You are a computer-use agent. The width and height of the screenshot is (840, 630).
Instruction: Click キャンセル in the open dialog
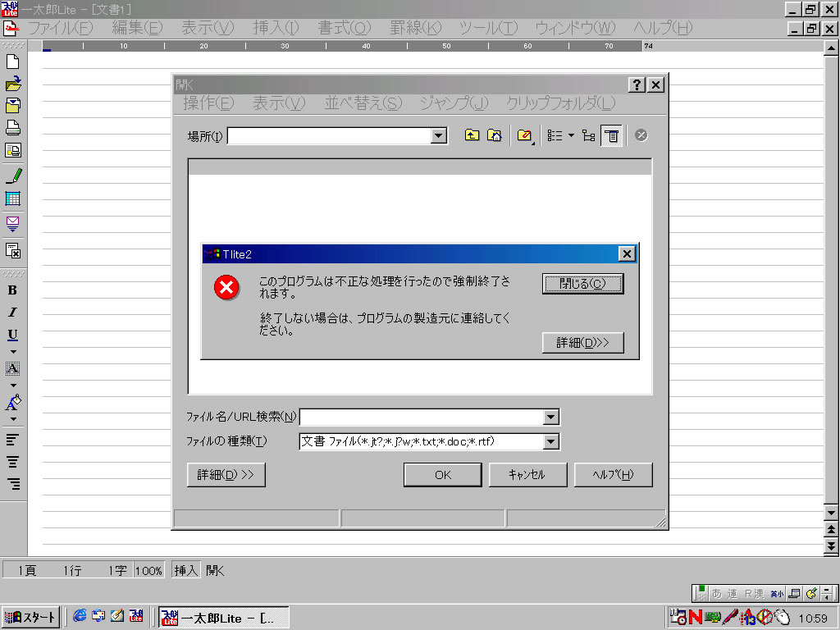[527, 475]
